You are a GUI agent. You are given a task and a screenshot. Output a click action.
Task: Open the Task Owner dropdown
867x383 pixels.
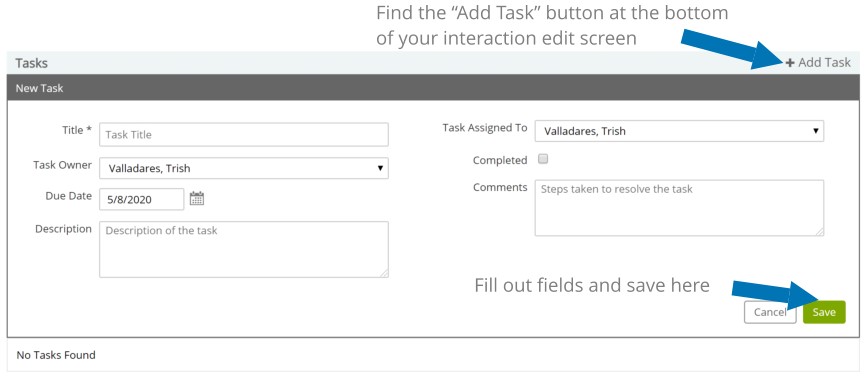[x=244, y=169]
